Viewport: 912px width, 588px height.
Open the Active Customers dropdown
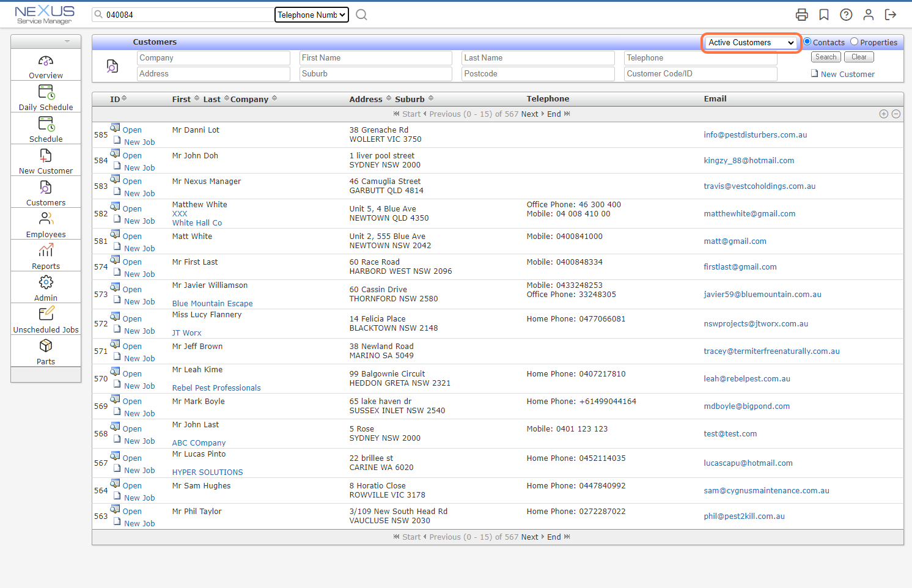pos(751,43)
